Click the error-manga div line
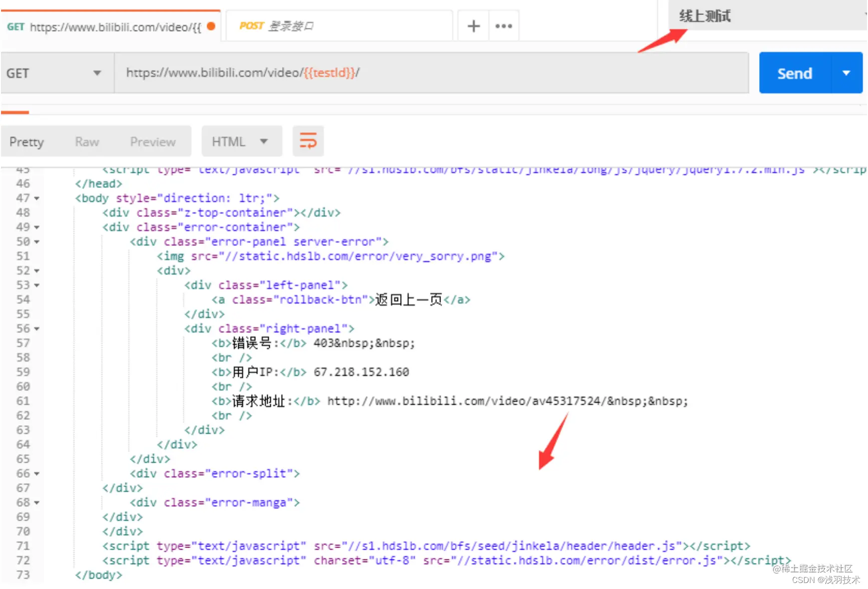This screenshot has height=589, width=868. pyautogui.click(x=215, y=502)
